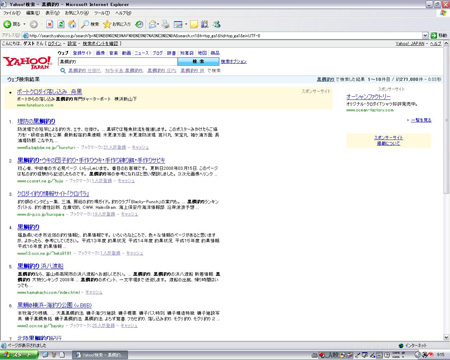Viewport: 450px width, 360px height.
Task: Open the ヘルプ menu
Action: (x=123, y=13)
